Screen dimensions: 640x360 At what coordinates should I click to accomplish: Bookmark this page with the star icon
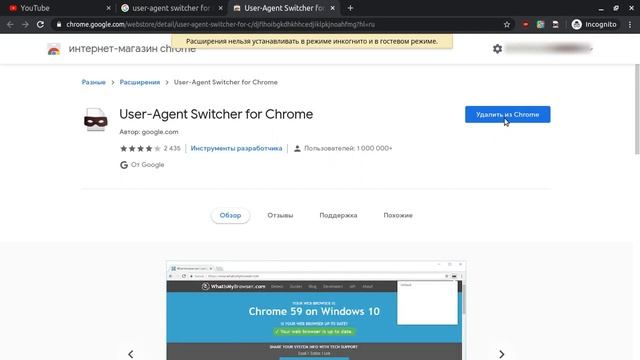coord(507,24)
